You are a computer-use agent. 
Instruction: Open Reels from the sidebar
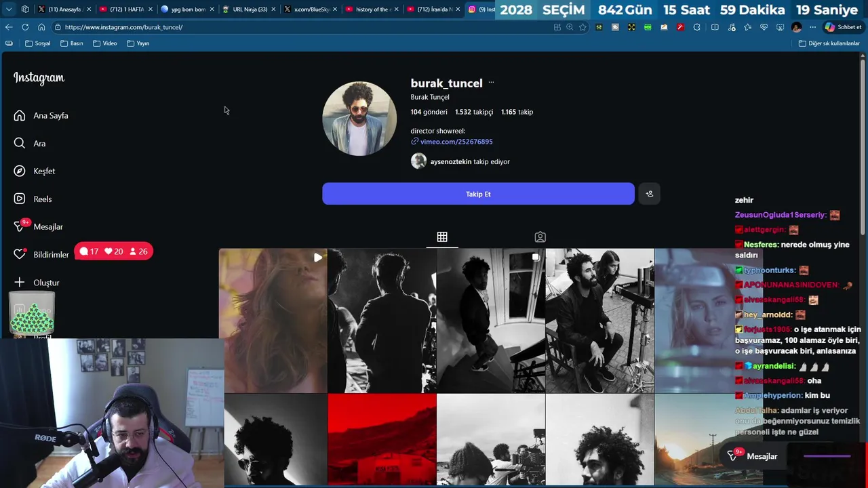33,199
